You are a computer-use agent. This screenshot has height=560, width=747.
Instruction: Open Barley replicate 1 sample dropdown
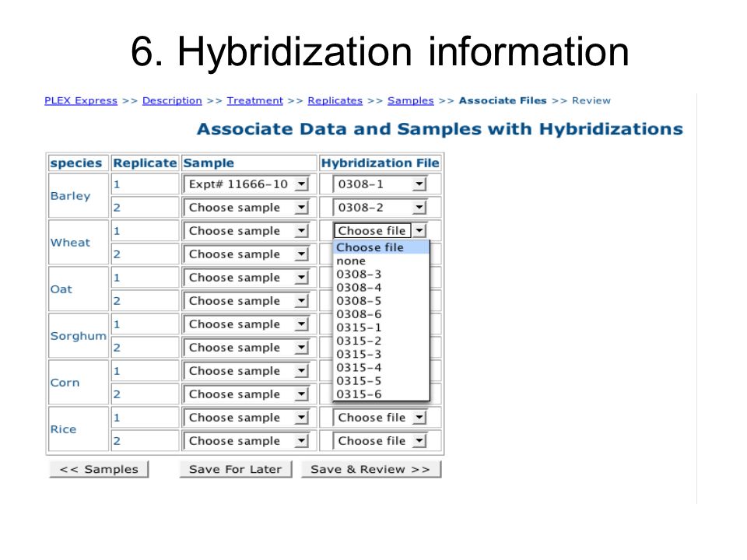[247, 184]
